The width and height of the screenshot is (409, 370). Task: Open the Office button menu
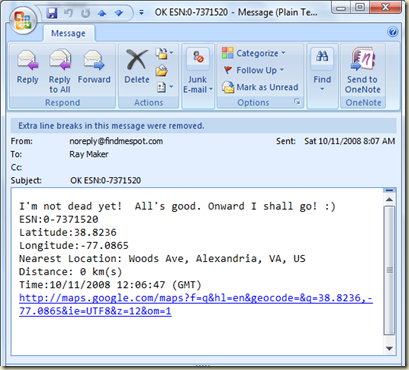tap(22, 20)
